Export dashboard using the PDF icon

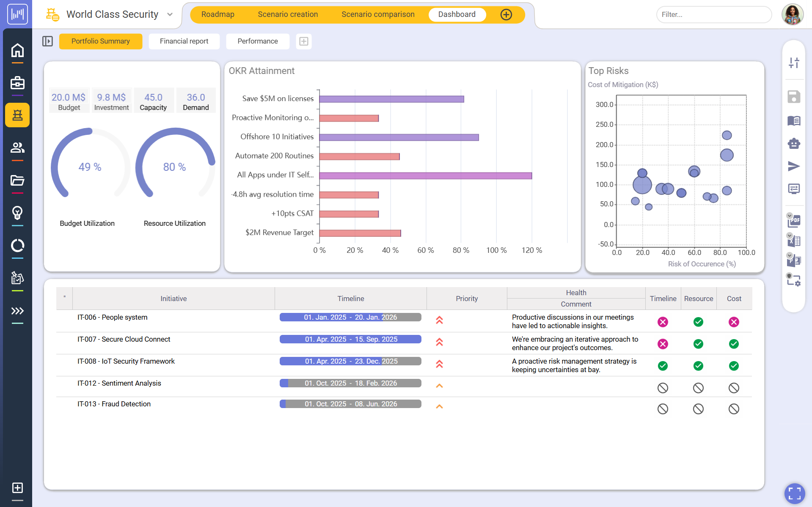(x=794, y=220)
